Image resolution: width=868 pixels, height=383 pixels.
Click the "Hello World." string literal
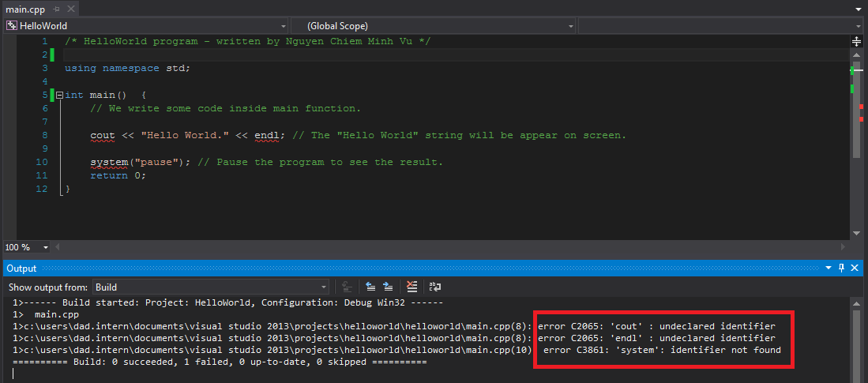185,136
